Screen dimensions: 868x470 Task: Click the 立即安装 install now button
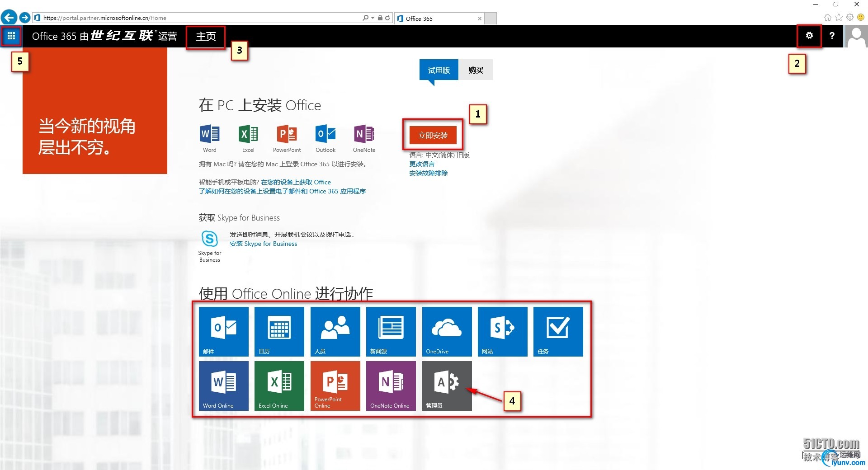pyautogui.click(x=433, y=135)
